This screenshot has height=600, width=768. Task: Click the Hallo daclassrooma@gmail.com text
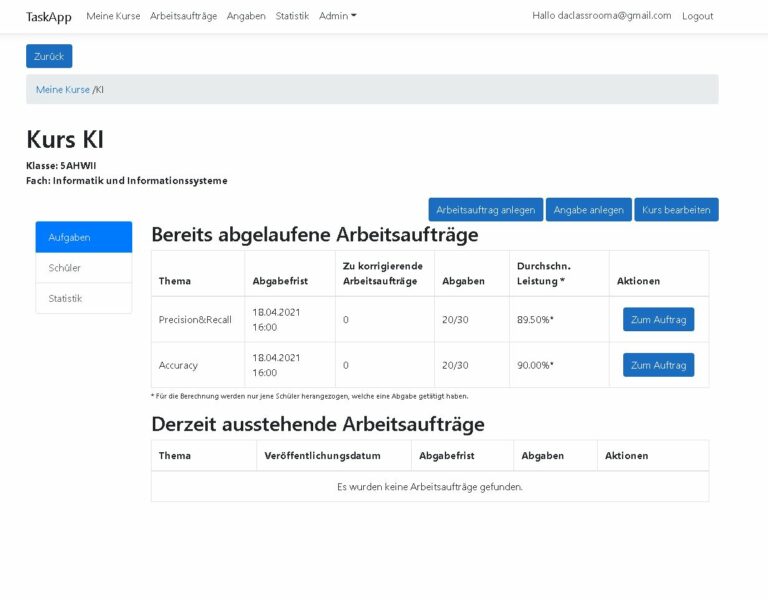pyautogui.click(x=601, y=16)
